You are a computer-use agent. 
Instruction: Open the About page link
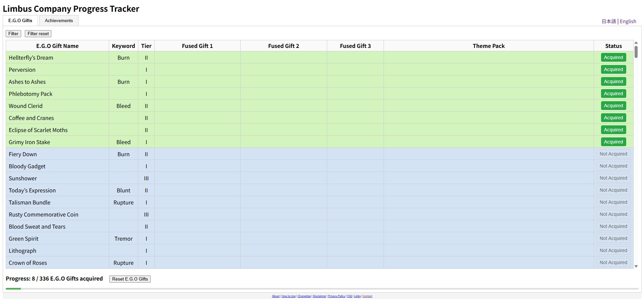(276, 296)
